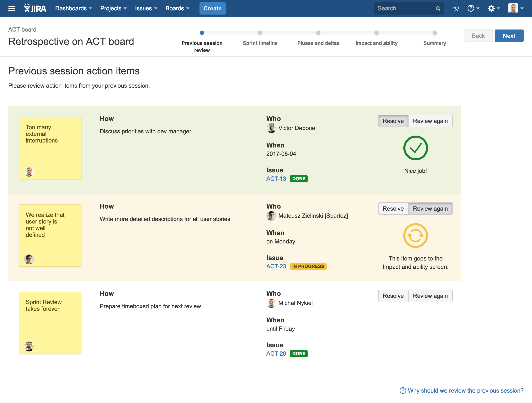Image resolution: width=532 pixels, height=403 pixels.
Task: Expand the Projects dropdown
Action: pos(113,9)
